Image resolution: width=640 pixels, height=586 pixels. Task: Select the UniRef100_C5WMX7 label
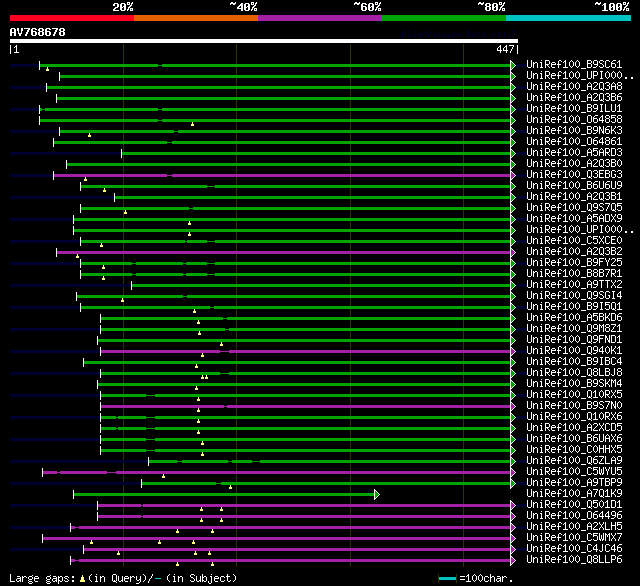click(574, 538)
